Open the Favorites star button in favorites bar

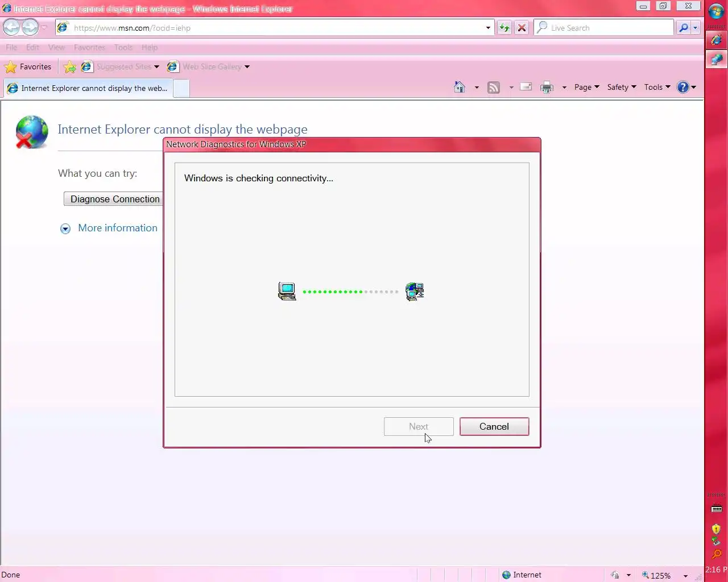coord(28,67)
